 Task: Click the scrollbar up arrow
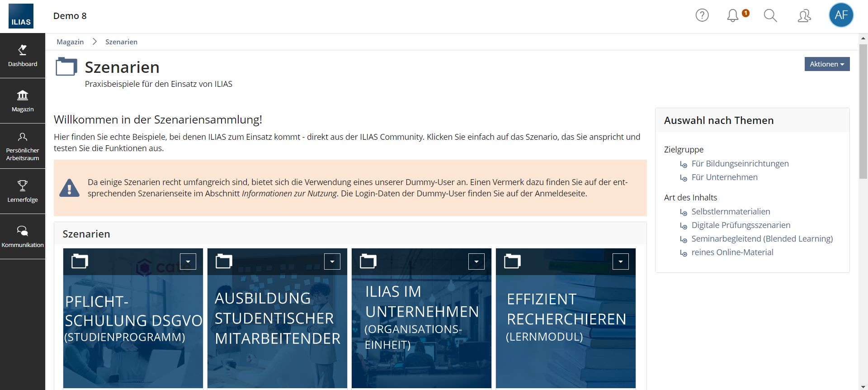[x=863, y=38]
